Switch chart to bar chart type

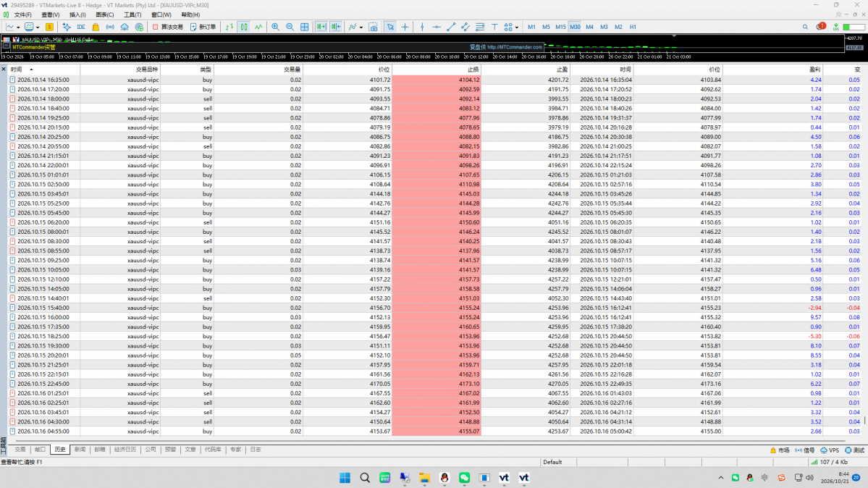[229, 27]
